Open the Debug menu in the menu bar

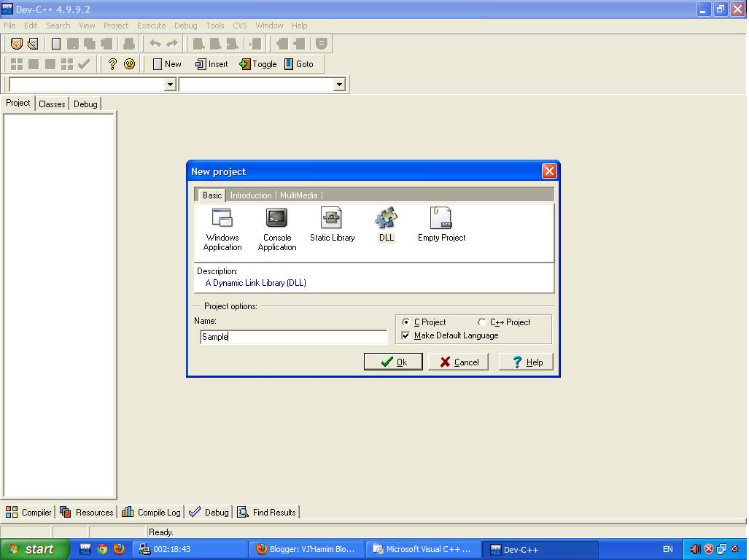(x=185, y=26)
